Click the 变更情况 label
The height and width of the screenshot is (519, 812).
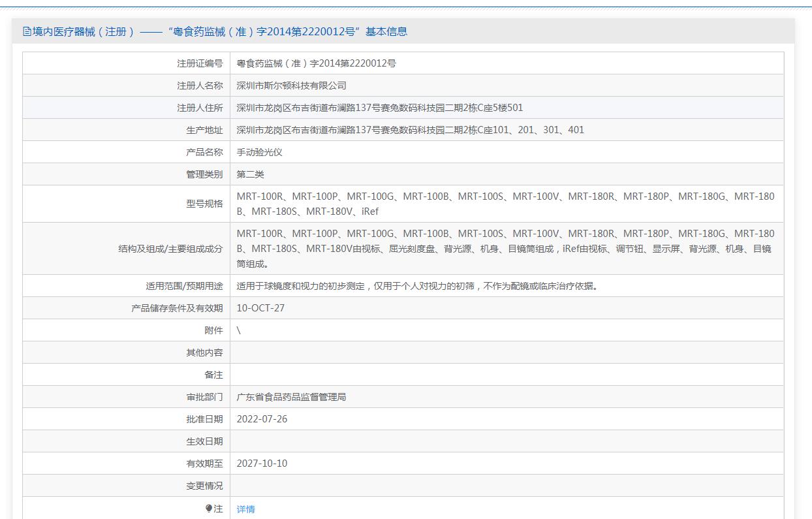coord(204,486)
